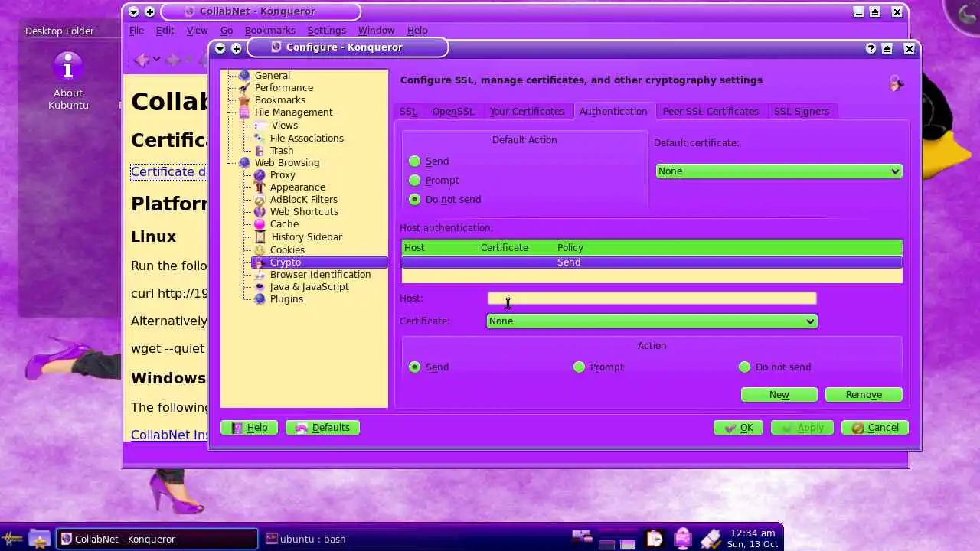Viewport: 980px width, 551px height.
Task: Click the folder-star icon in the taskbar
Action: click(x=39, y=539)
